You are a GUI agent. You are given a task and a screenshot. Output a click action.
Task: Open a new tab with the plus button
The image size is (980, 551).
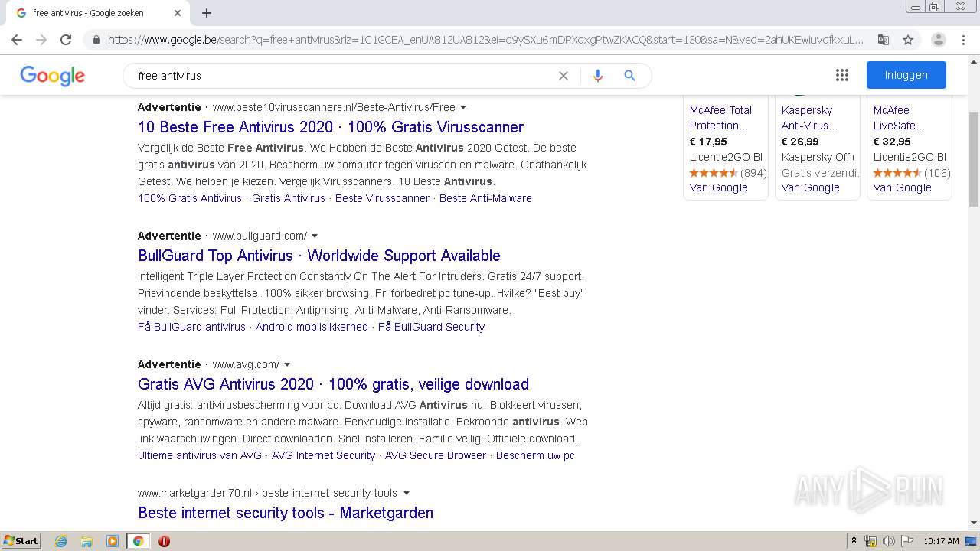coord(207,13)
